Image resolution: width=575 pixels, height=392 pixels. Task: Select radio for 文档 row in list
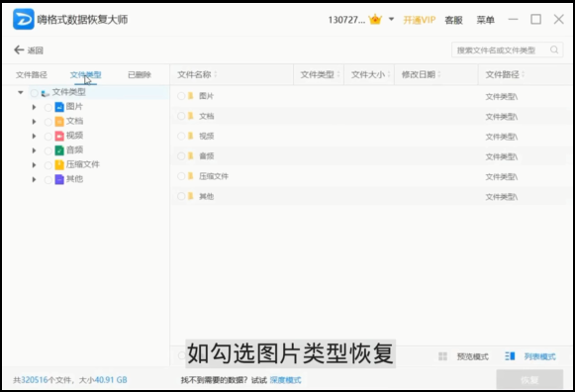181,116
